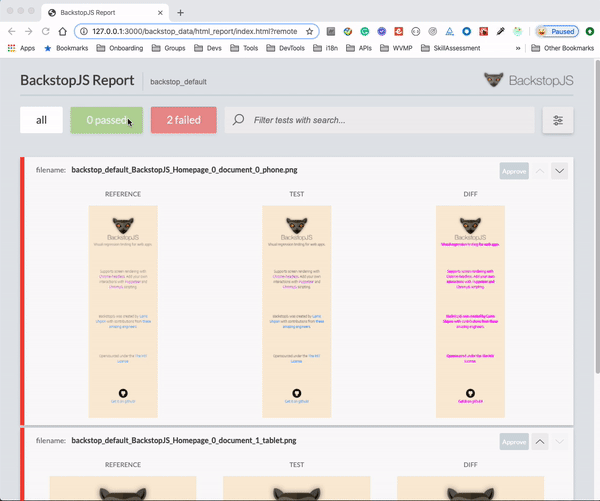Open the Tools bookmark folder

(x=244, y=48)
